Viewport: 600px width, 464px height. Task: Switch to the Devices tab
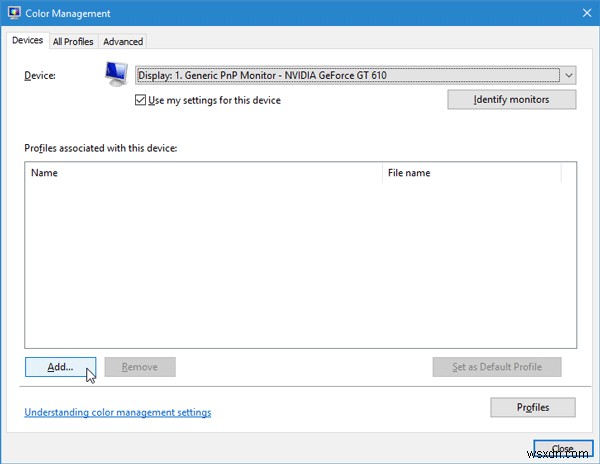click(x=27, y=41)
